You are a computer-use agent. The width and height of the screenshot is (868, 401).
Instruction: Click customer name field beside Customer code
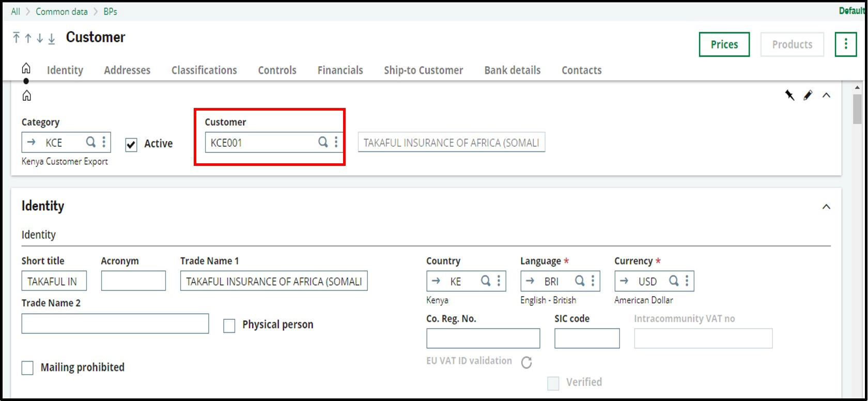tap(452, 143)
